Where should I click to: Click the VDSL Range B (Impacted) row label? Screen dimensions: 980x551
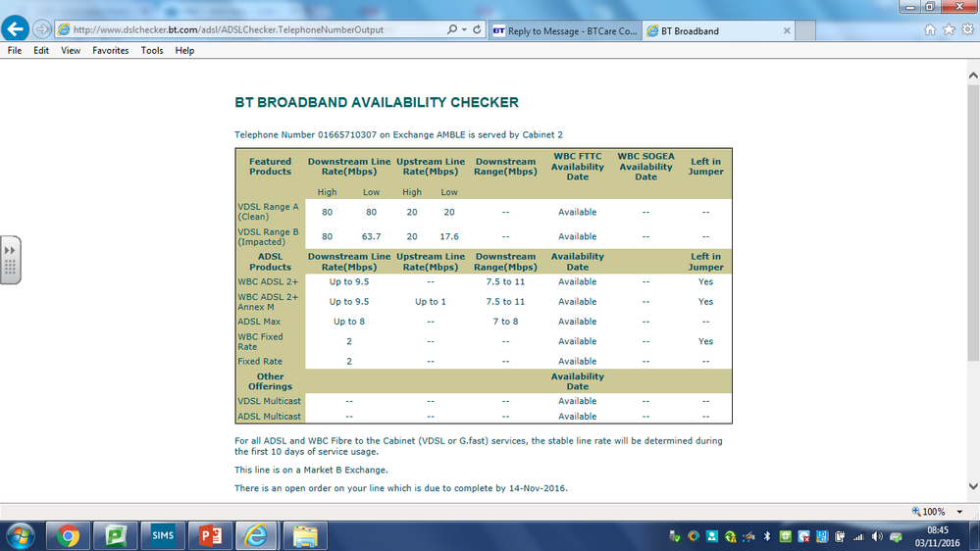click(268, 236)
